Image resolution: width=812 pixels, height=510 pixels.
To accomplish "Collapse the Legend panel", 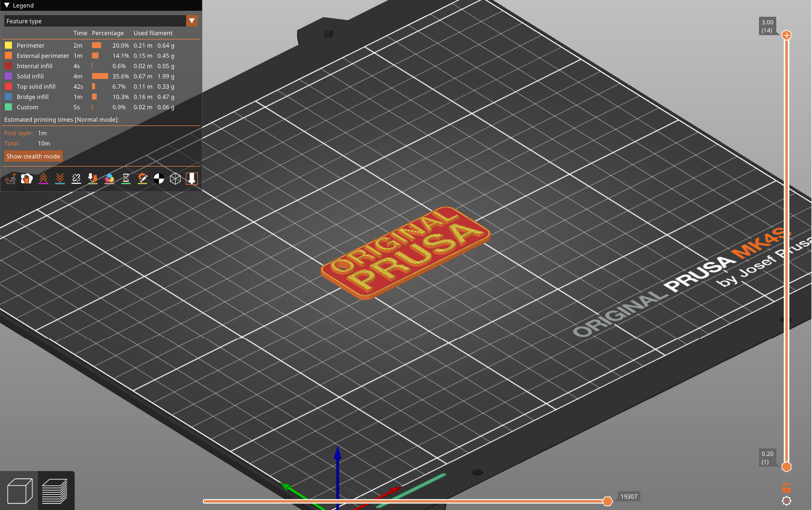I will 6,5.
